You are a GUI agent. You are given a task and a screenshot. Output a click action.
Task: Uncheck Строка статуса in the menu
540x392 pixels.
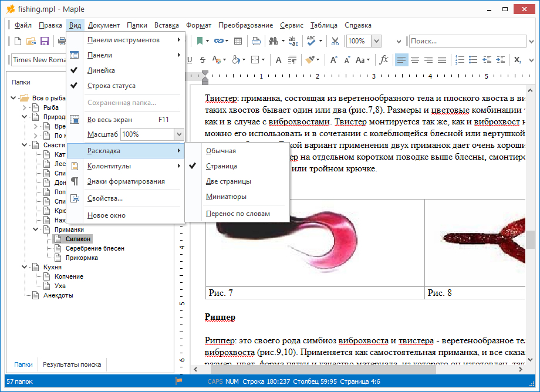pyautogui.click(x=111, y=86)
